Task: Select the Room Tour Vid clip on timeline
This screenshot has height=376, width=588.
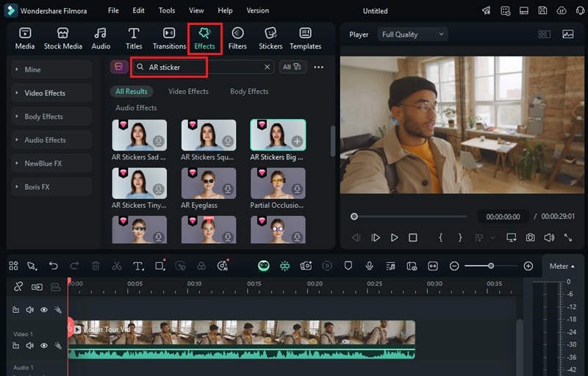Action: click(x=242, y=340)
